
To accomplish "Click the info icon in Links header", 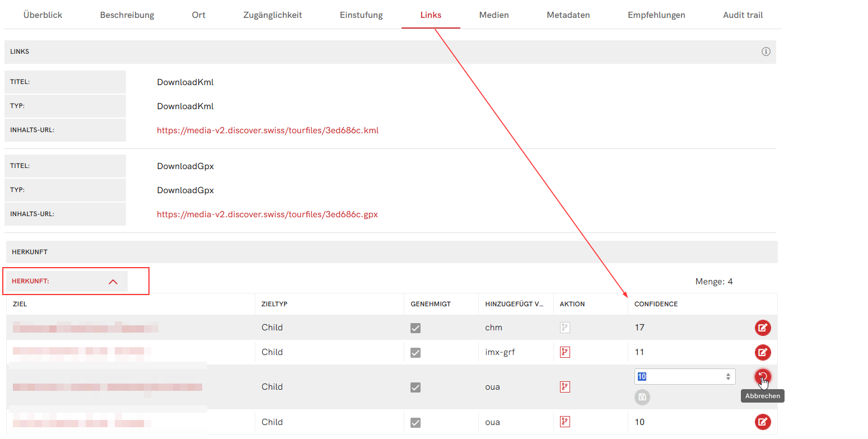I will tap(766, 52).
